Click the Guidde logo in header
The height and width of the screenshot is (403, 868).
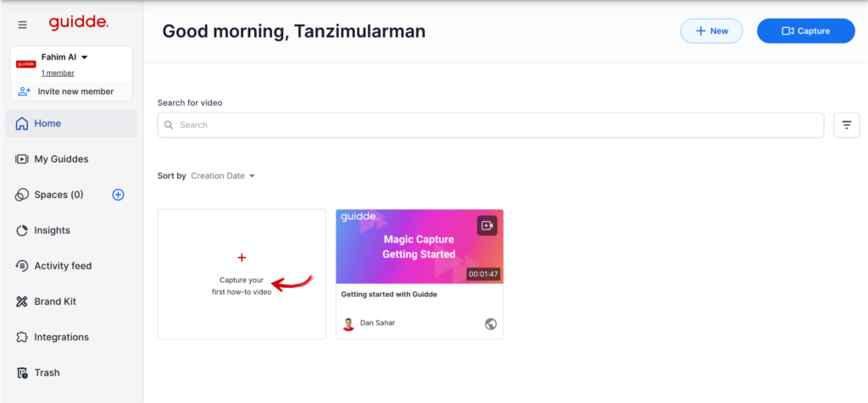tap(78, 23)
